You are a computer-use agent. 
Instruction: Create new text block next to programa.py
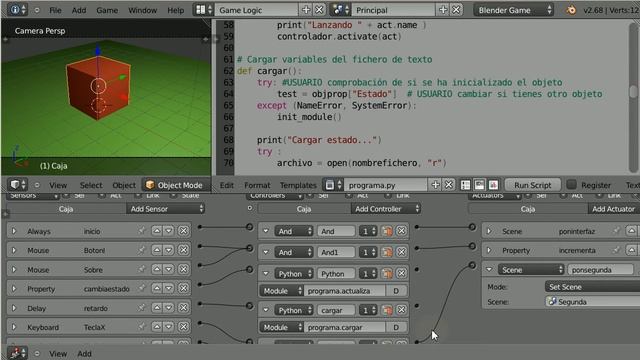click(x=436, y=185)
